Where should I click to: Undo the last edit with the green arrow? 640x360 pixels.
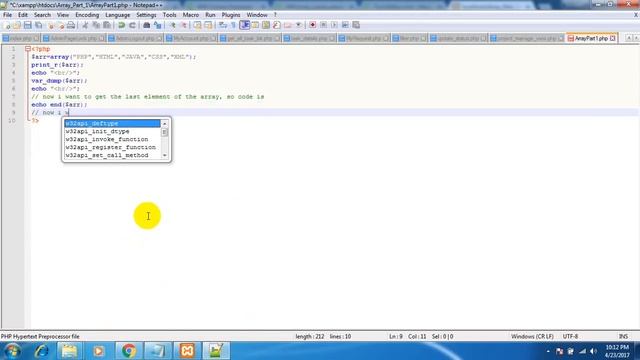coord(121,25)
